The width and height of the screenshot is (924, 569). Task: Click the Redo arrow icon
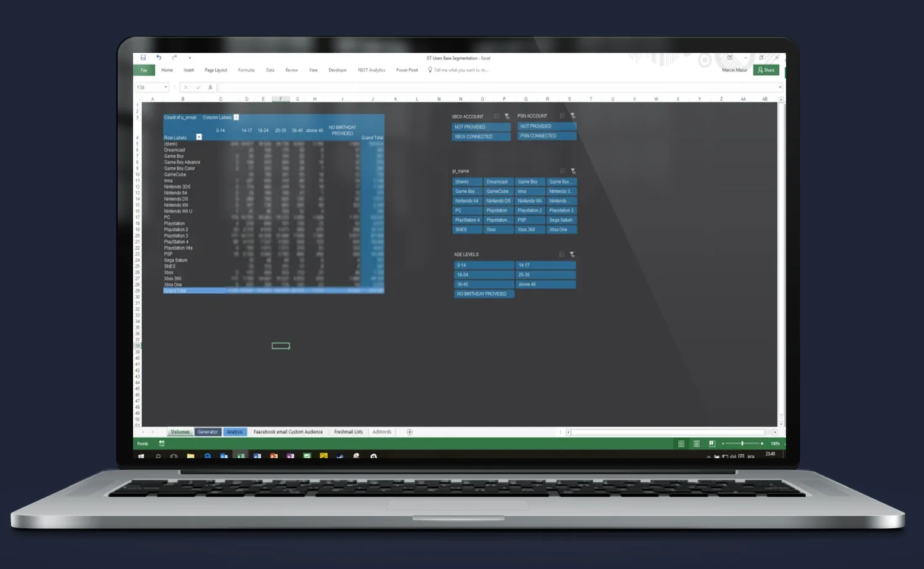click(x=174, y=57)
